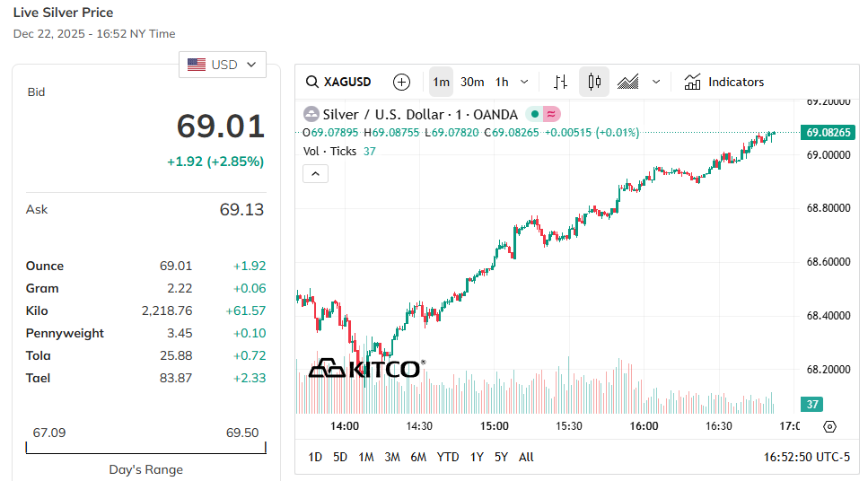The image size is (868, 481).
Task: Click the Tael row price 83.87
Action: click(x=176, y=378)
